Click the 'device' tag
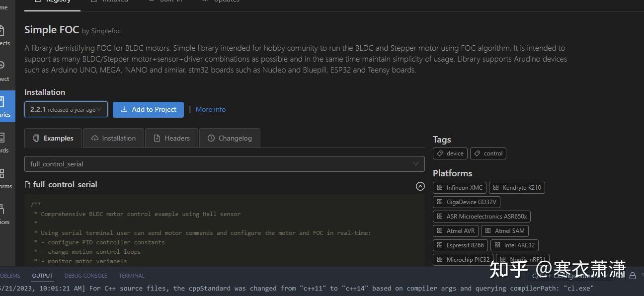The image size is (644, 296). 450,153
